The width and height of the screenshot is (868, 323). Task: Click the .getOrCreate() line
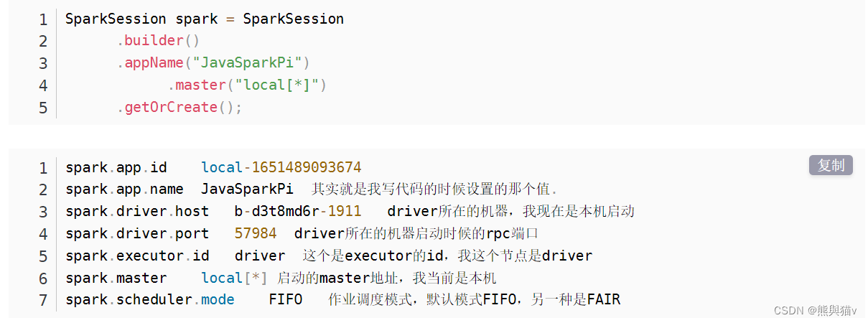pos(179,107)
